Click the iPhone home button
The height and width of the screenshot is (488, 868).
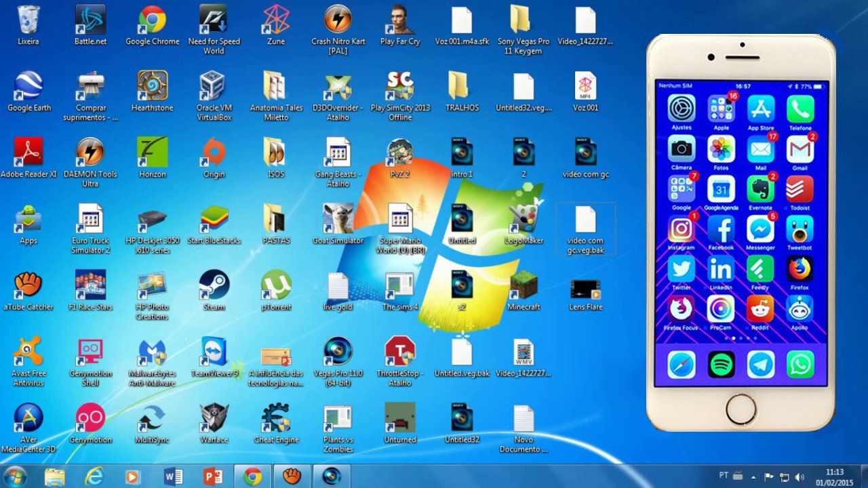[741, 409]
